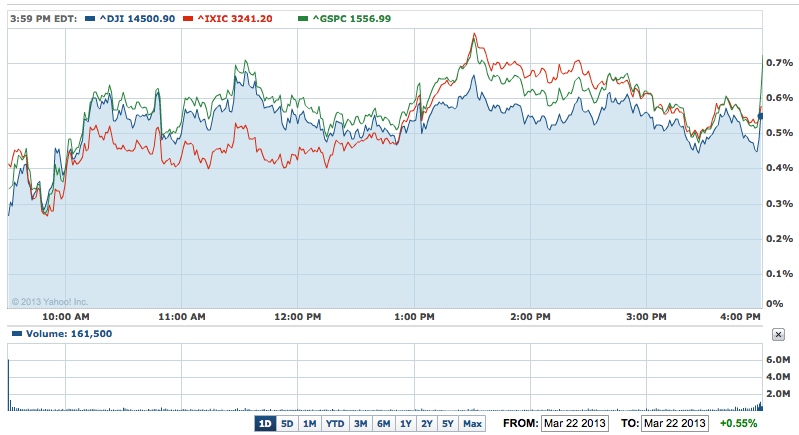Viewport: 799px width, 435px height.
Task: Click the green ^GSPC legend color square
Action: [x=304, y=19]
